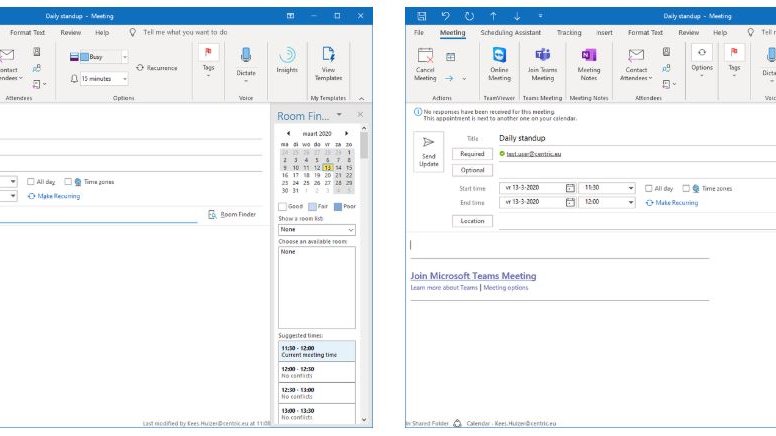The image size is (776, 436).
Task: Click Save icon in right window toolbar
Action: 422,16
